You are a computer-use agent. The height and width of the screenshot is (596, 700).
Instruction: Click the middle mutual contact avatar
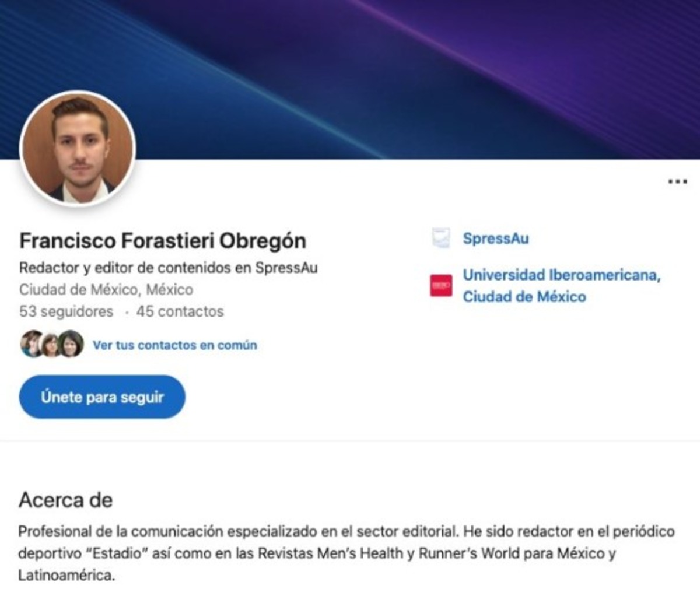tap(51, 344)
